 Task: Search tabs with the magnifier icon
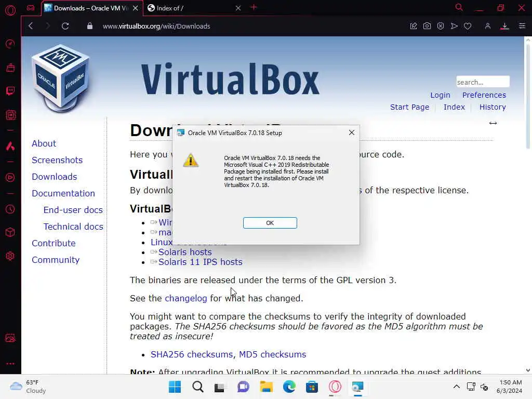pos(459,7)
